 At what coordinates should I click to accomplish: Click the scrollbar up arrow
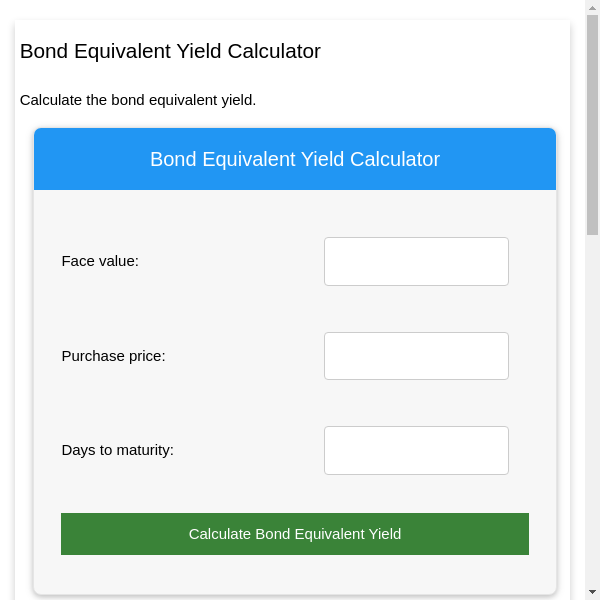592,7
